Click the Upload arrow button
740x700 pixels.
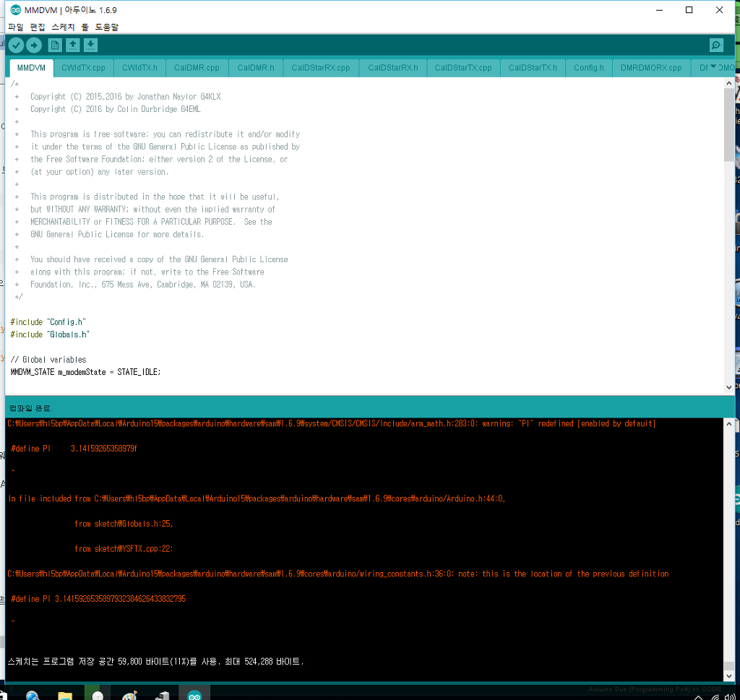click(34, 46)
